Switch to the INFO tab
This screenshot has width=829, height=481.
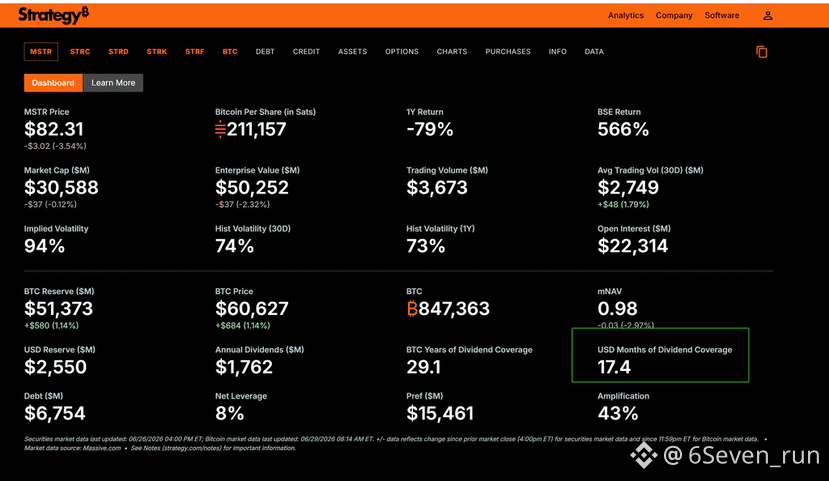pyautogui.click(x=557, y=51)
